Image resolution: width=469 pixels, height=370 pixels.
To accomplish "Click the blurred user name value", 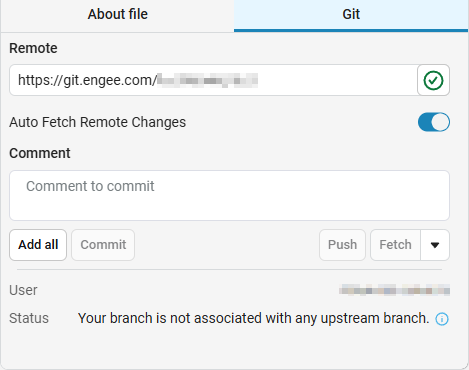I will coord(394,290).
